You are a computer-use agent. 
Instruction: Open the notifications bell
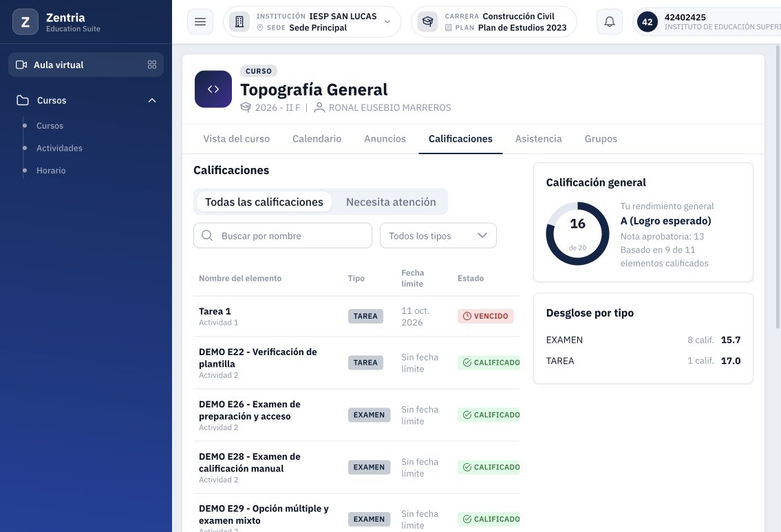tap(609, 22)
